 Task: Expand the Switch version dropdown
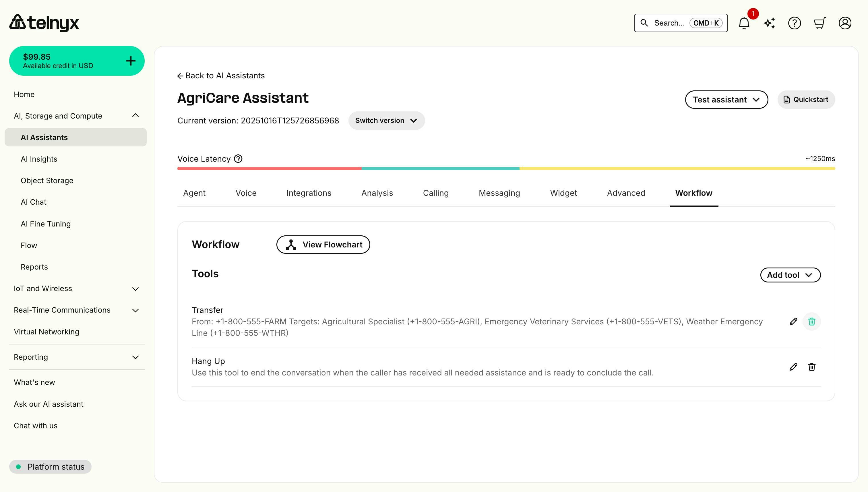pyautogui.click(x=386, y=120)
